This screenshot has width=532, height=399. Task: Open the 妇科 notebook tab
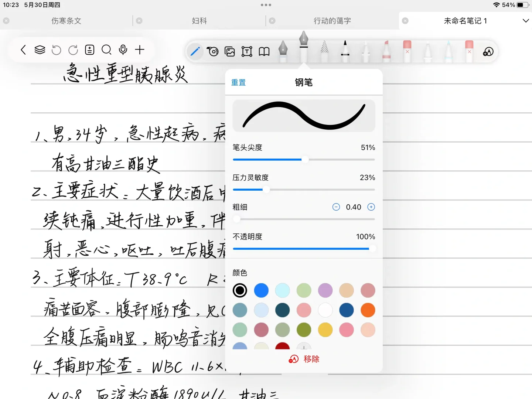click(199, 21)
